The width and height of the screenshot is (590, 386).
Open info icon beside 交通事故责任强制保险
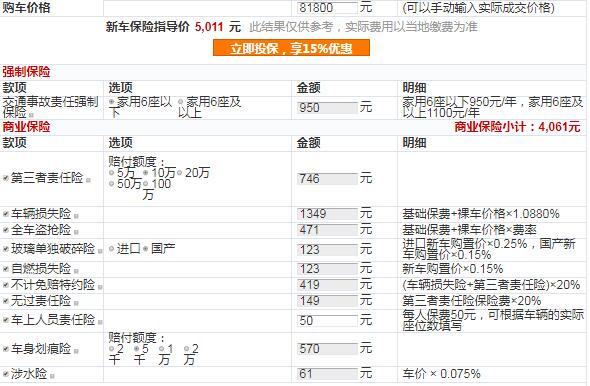click(31, 115)
